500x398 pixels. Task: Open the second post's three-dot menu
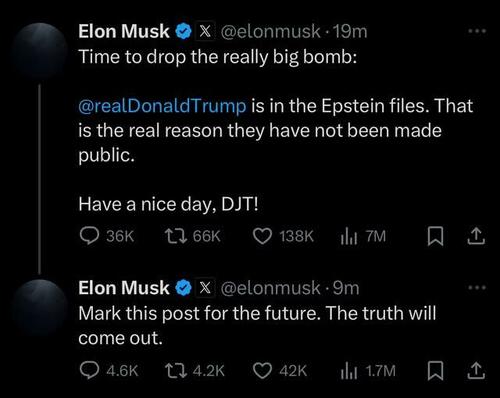[x=477, y=287]
